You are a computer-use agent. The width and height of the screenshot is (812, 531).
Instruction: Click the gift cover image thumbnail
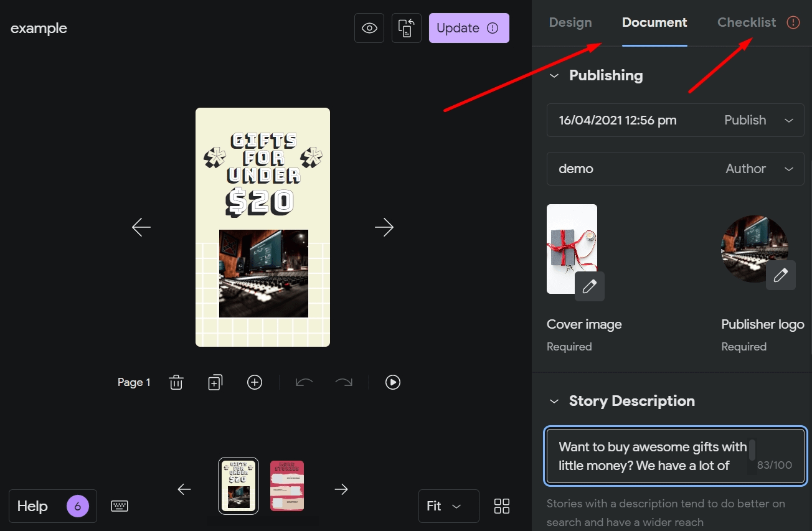(x=572, y=249)
